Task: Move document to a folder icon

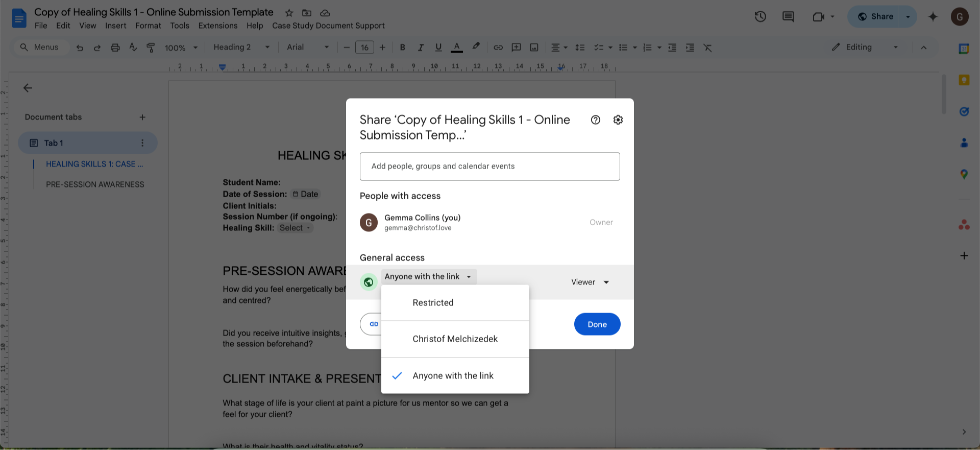Action: (307, 13)
